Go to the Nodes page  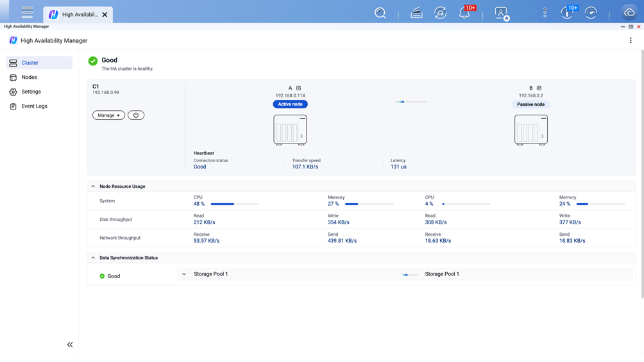(30, 78)
